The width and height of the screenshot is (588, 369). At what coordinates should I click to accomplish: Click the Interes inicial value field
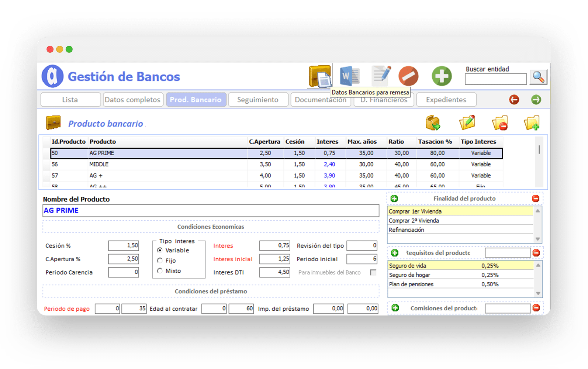point(275,259)
